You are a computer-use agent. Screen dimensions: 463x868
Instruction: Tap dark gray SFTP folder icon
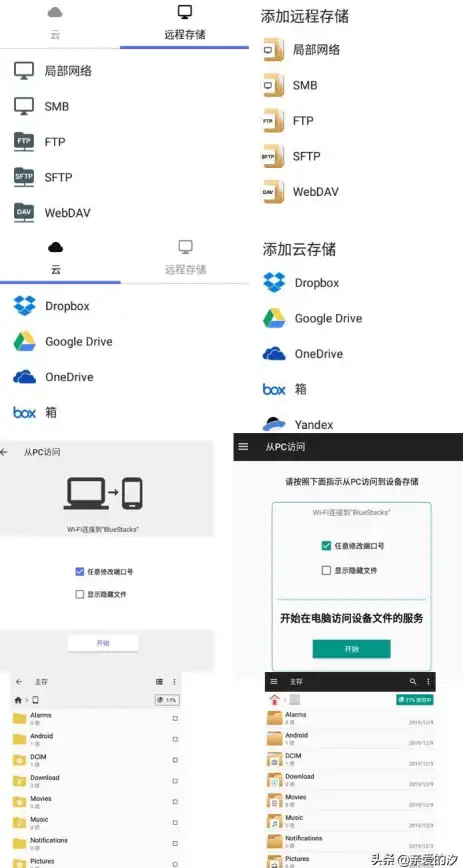pos(24,177)
